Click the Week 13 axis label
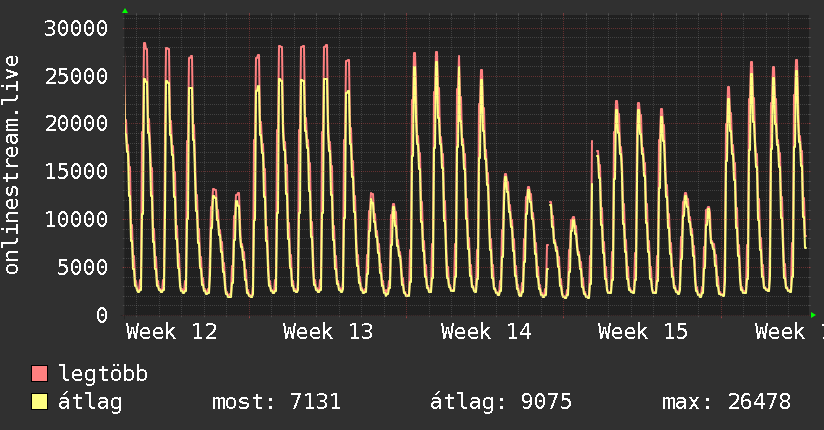The height and width of the screenshot is (430, 824). click(328, 332)
